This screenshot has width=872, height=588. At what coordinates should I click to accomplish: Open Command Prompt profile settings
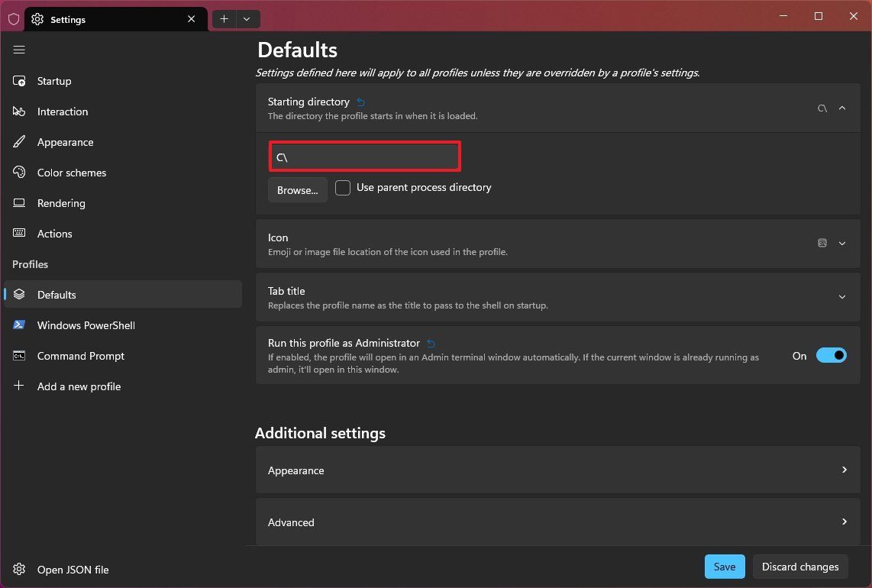click(x=79, y=355)
